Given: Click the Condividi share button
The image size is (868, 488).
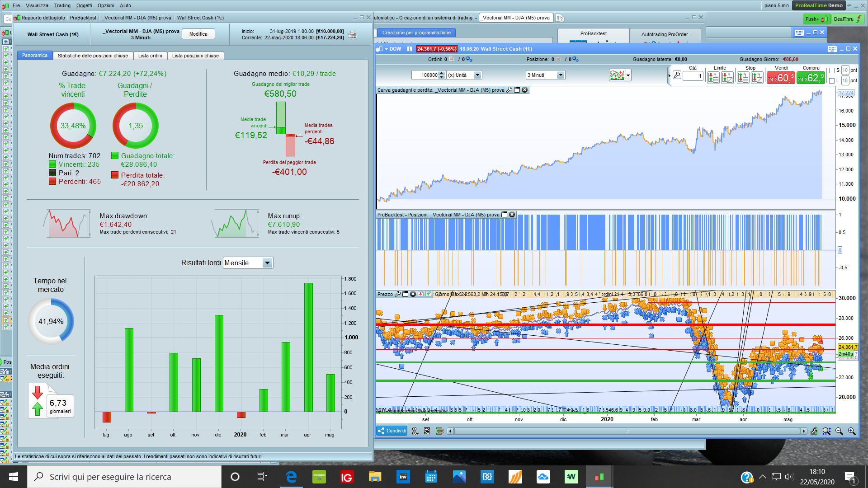Looking at the screenshot, I should tap(392, 431).
